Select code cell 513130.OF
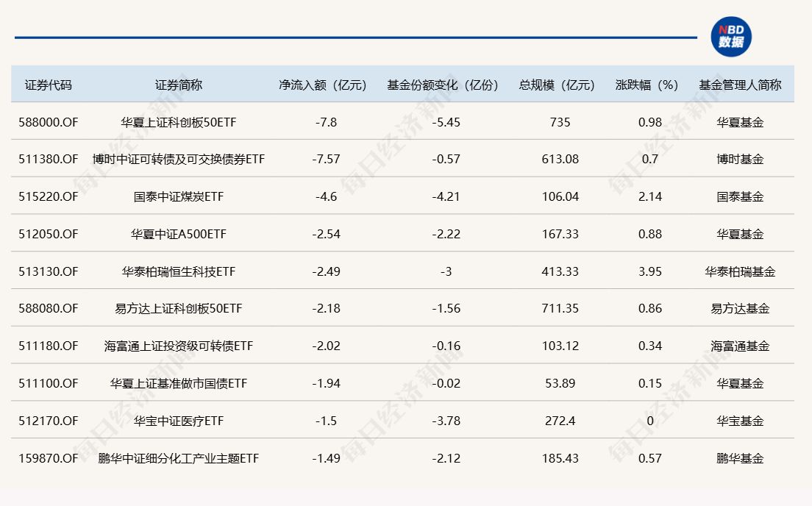The width and height of the screenshot is (812, 506). (x=48, y=271)
